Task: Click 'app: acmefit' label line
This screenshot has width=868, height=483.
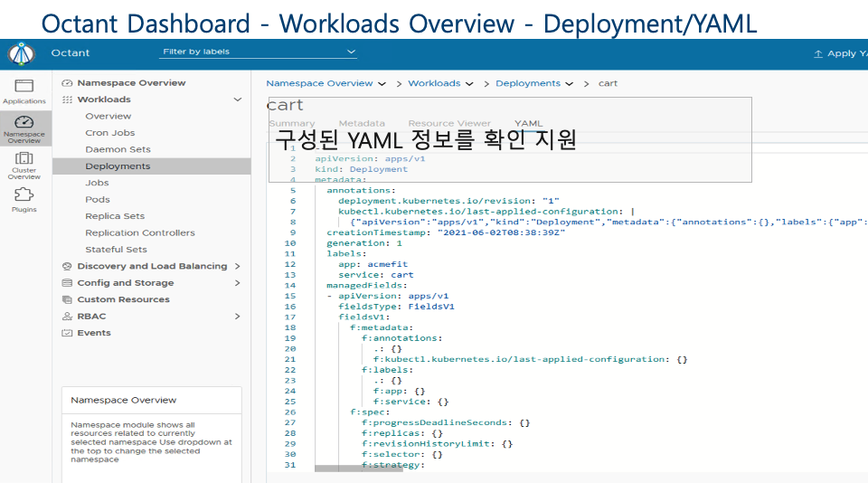Action: pos(373,264)
